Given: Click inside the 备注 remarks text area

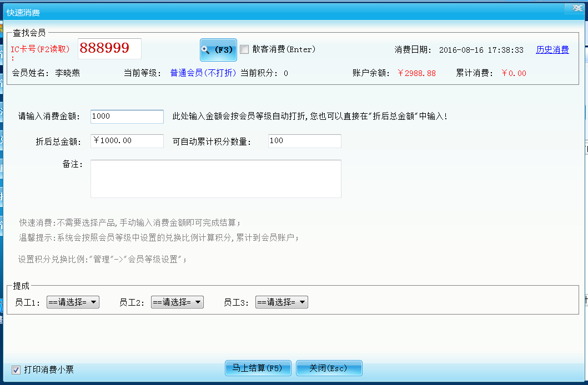Looking at the screenshot, I should [x=215, y=178].
